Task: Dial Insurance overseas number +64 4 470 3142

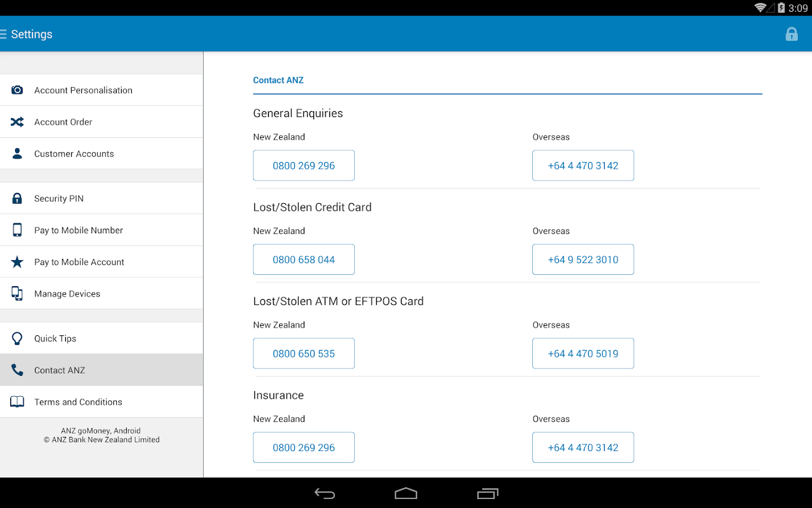Action: coord(583,448)
